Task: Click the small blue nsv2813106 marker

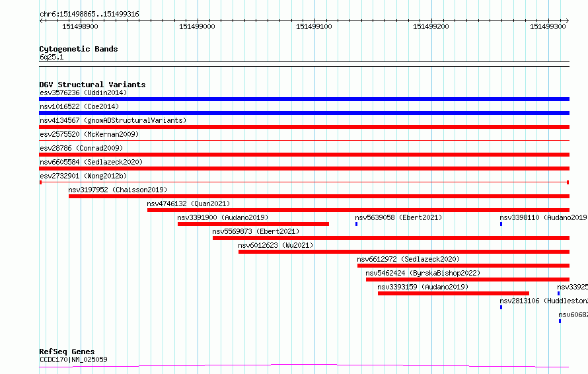Action: click(x=501, y=307)
